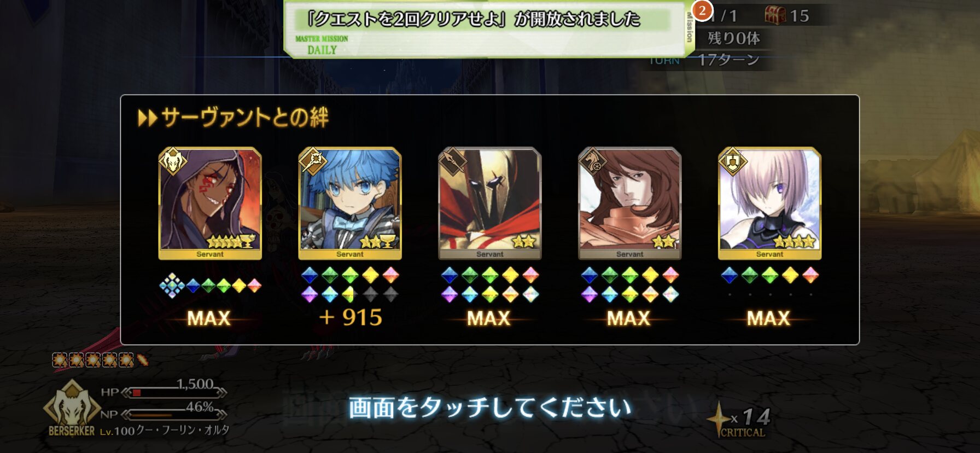Tap the +915 bond points value
980x453 pixels.
pyautogui.click(x=350, y=317)
